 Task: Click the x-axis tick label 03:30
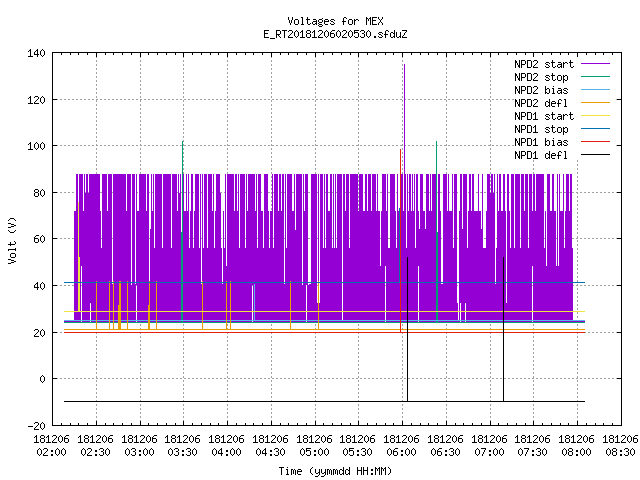tap(182, 452)
